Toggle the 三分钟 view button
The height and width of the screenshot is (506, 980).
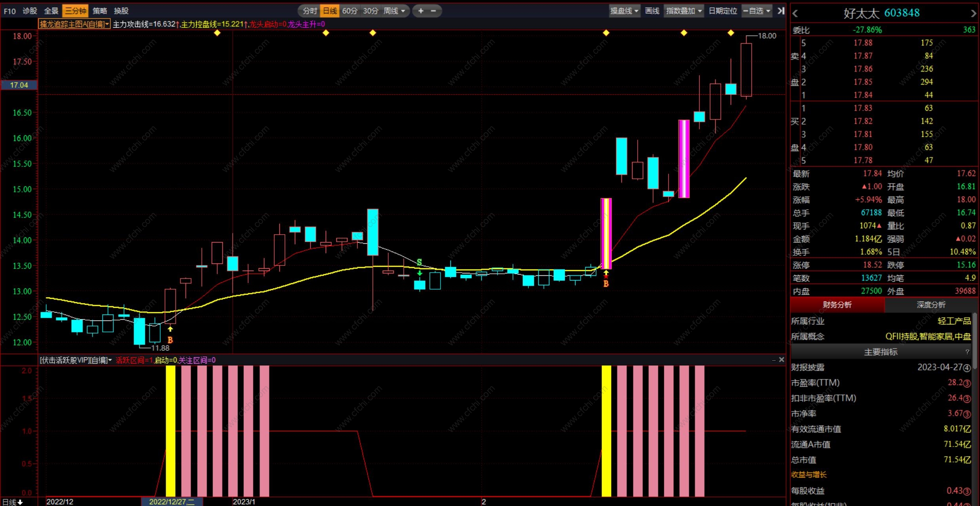click(75, 11)
